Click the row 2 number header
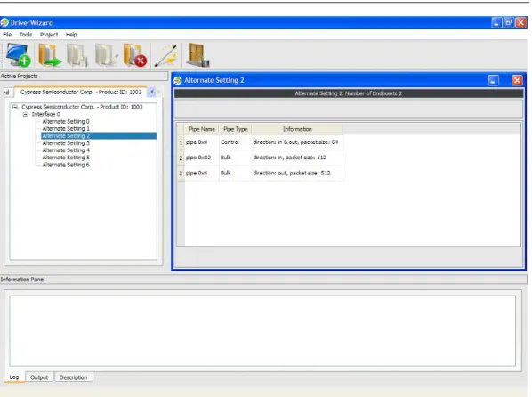This screenshot has width=532, height=397. click(x=181, y=158)
